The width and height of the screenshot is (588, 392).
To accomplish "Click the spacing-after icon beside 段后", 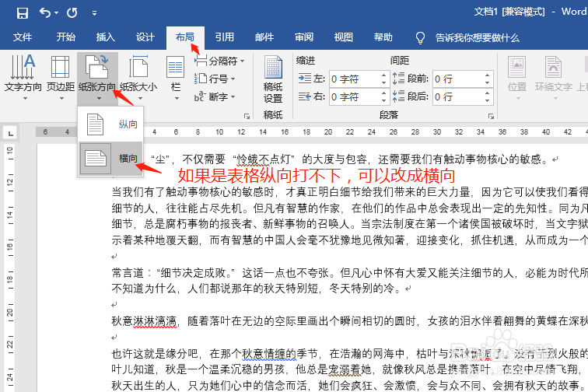I will pos(398,96).
